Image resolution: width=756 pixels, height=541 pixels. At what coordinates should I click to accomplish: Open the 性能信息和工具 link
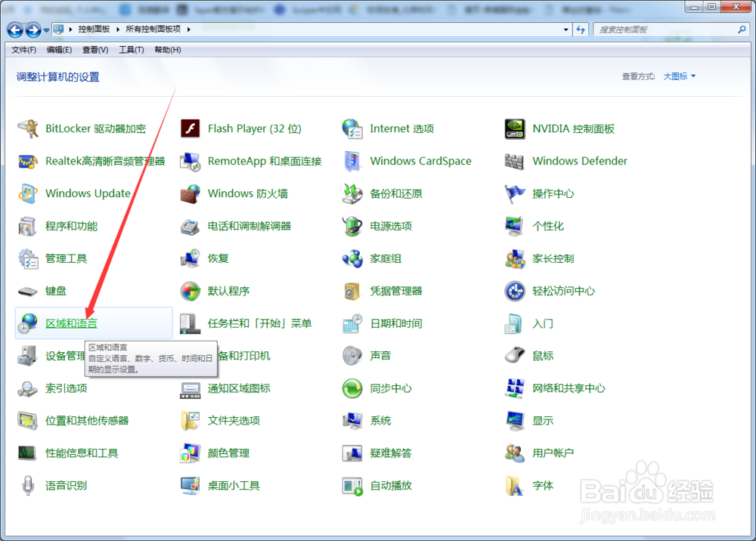[x=82, y=453]
